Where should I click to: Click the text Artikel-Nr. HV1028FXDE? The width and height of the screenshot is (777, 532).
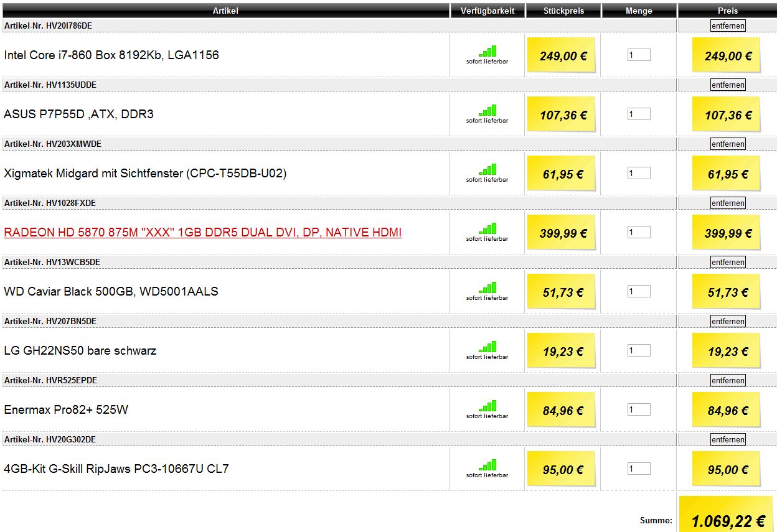pyautogui.click(x=50, y=203)
